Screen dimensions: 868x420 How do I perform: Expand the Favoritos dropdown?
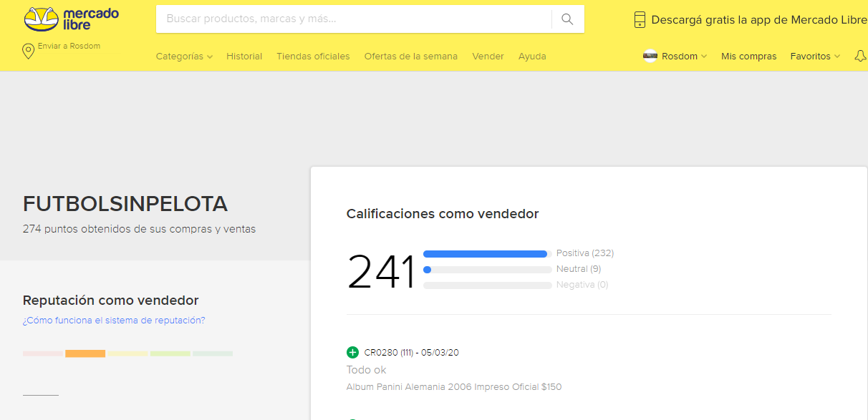(x=815, y=56)
